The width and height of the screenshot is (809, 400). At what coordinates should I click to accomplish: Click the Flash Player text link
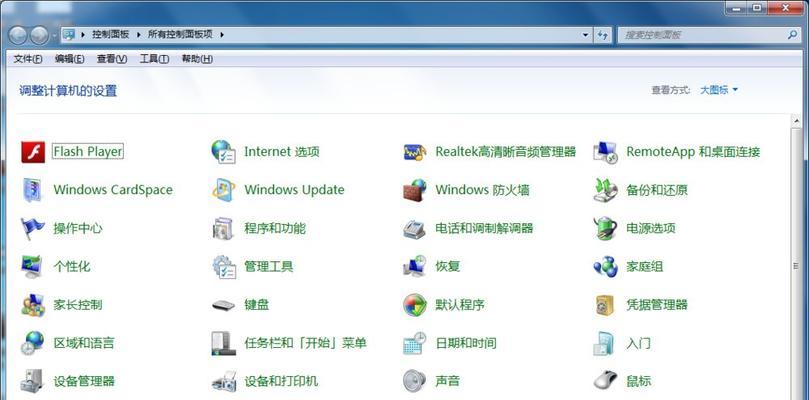tap(88, 152)
